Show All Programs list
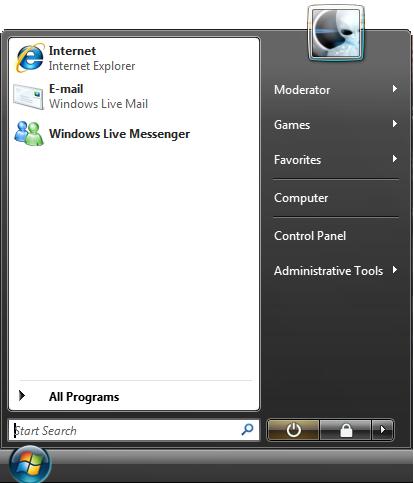This screenshot has width=414, height=483. click(133, 396)
